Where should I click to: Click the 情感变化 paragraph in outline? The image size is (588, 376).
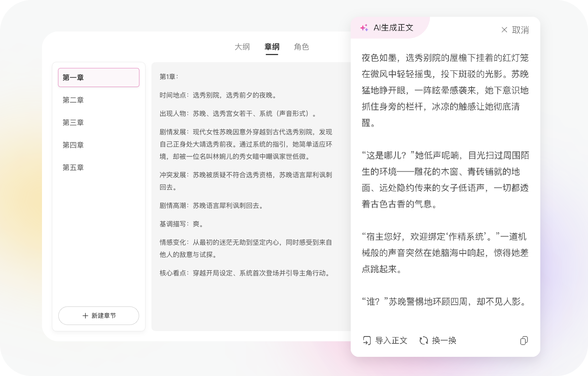[x=246, y=248]
